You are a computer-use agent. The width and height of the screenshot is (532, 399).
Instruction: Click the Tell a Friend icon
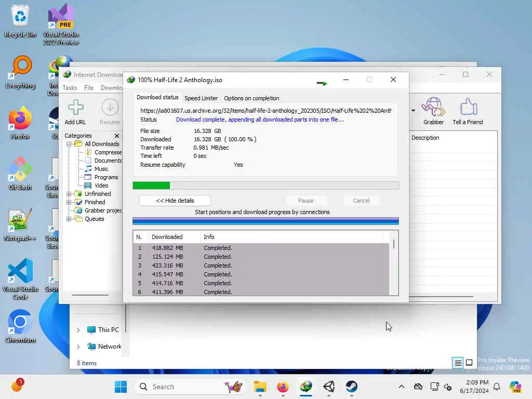(468, 111)
